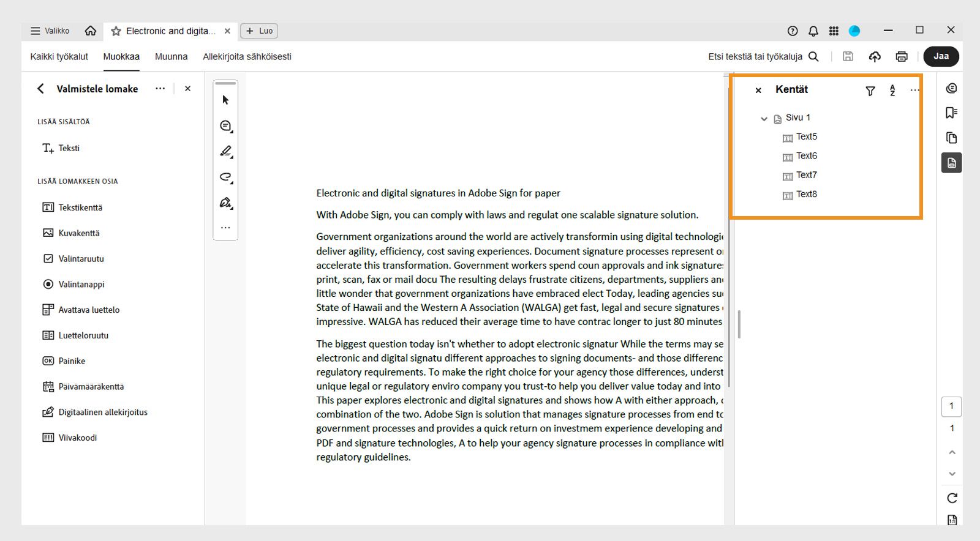Go to the Home screen icon
This screenshot has width=980, height=541.
point(91,31)
